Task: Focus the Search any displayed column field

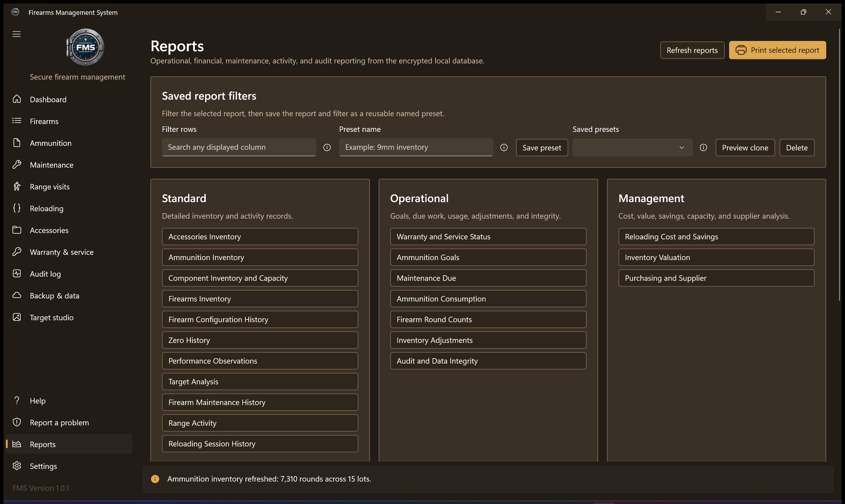Action: point(239,147)
